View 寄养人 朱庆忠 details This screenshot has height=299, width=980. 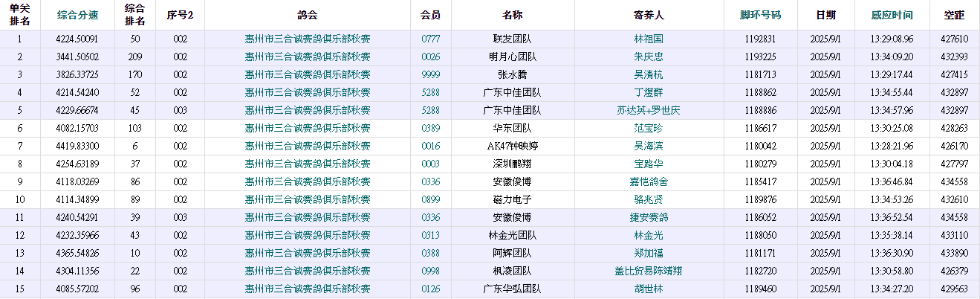pos(648,57)
